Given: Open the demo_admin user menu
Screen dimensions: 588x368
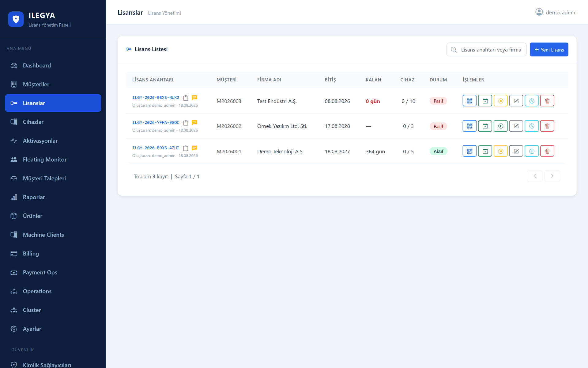Looking at the screenshot, I should (556, 12).
